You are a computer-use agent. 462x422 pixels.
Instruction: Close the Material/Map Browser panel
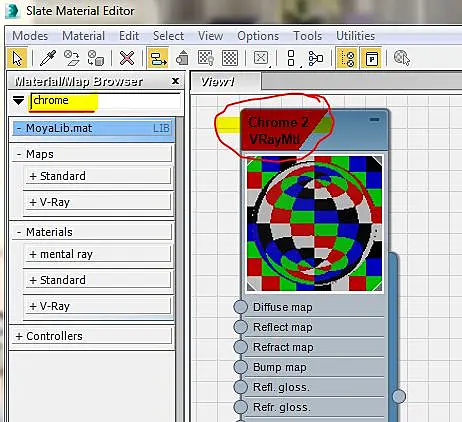175,81
